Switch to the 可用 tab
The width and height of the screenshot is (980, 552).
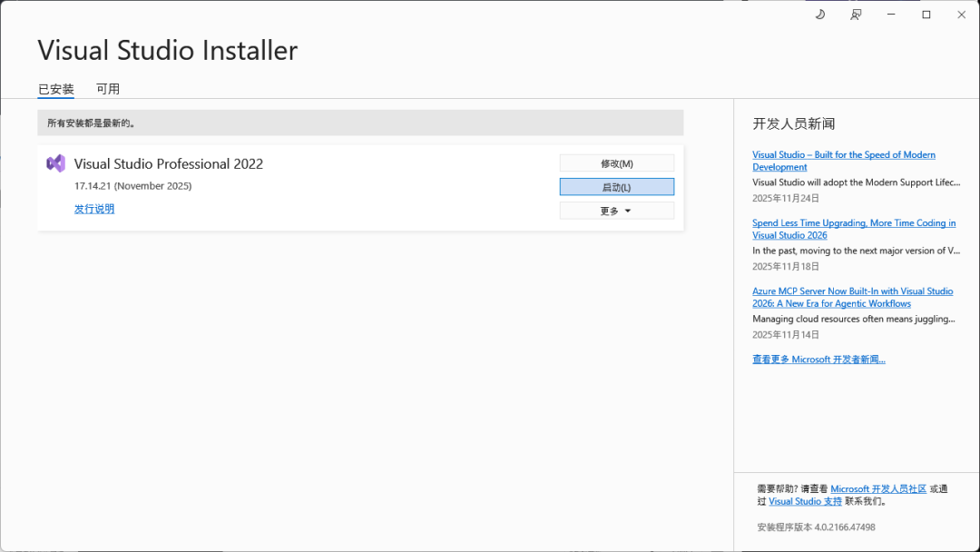107,89
